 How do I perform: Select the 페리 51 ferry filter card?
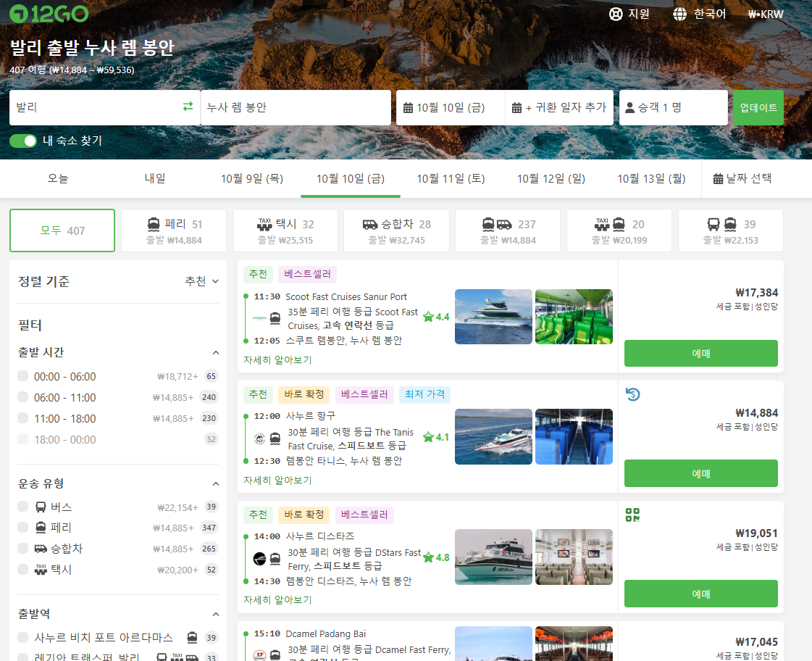coord(174,230)
